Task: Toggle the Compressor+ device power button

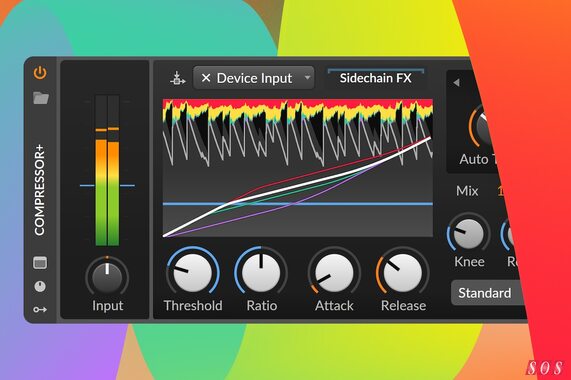Action: click(x=40, y=73)
